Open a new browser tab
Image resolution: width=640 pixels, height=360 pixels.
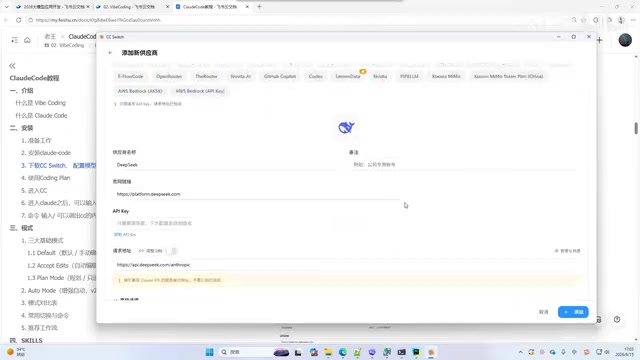[259, 7]
